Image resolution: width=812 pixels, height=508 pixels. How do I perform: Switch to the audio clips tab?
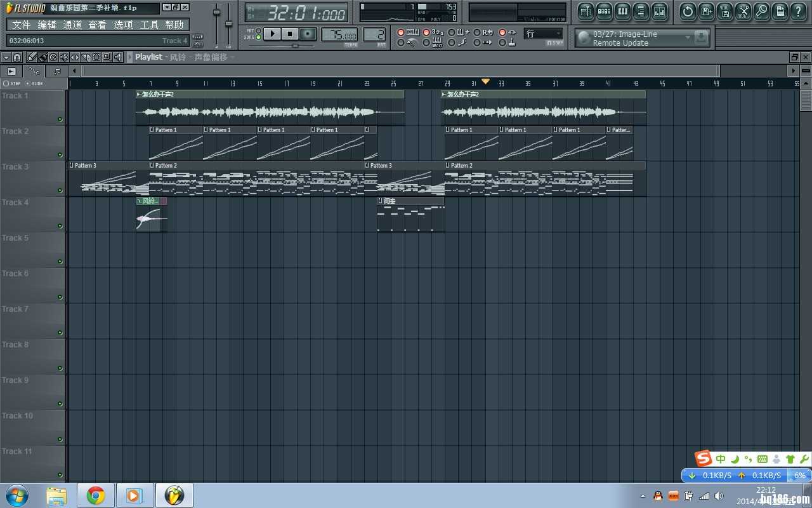pyautogui.click(x=11, y=71)
